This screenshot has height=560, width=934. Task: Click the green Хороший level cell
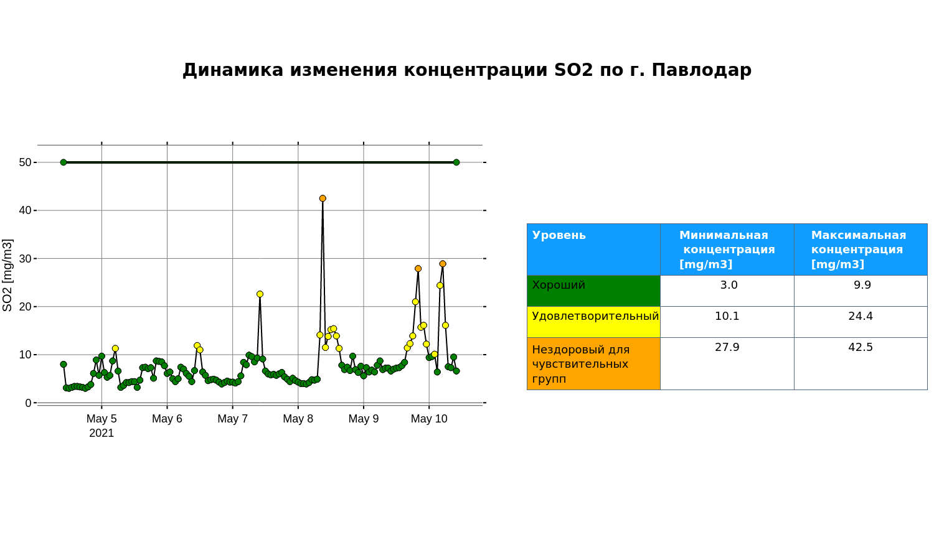593,291
